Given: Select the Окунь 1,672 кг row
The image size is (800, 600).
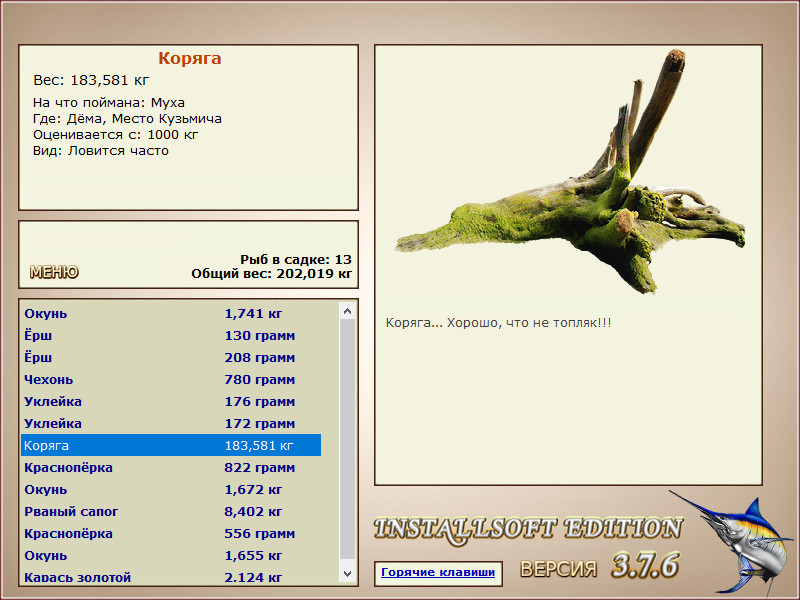Looking at the screenshot, I should coord(171,489).
